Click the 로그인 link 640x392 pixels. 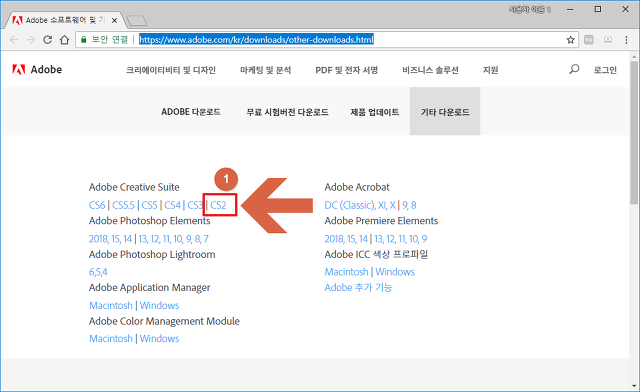[x=605, y=70]
